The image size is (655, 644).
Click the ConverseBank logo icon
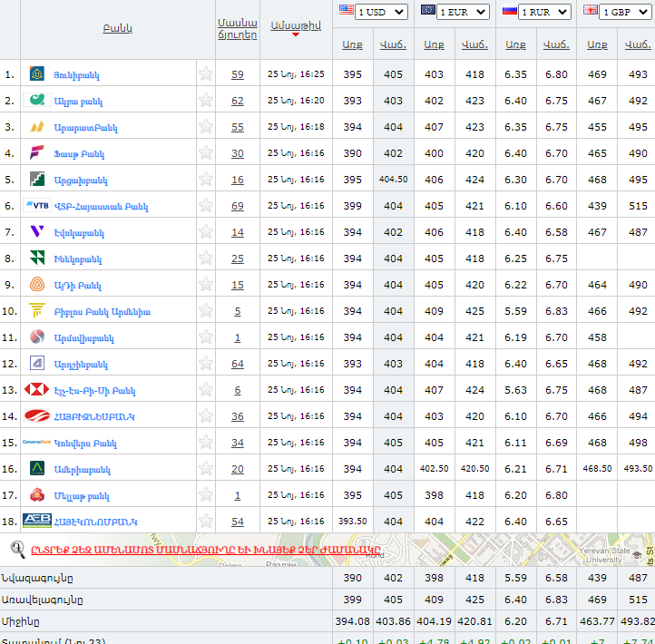pos(37,442)
